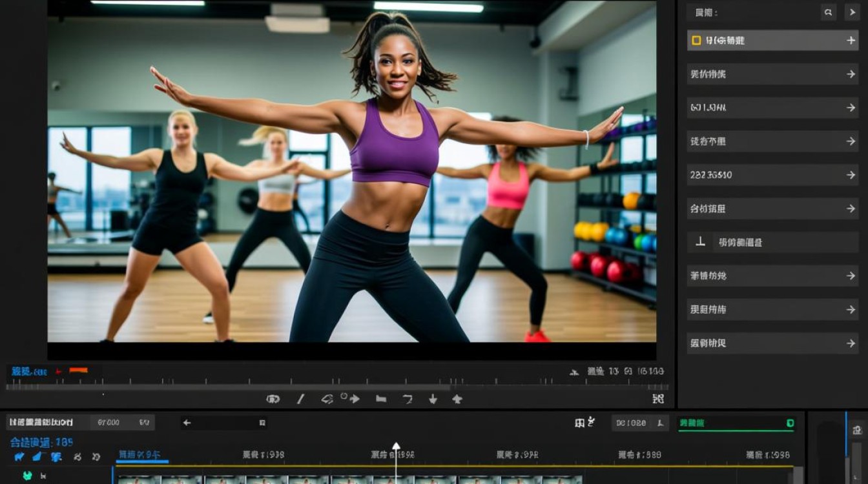Click the green icon on the video track header
Screen dimensions: 868x484
coord(27,476)
